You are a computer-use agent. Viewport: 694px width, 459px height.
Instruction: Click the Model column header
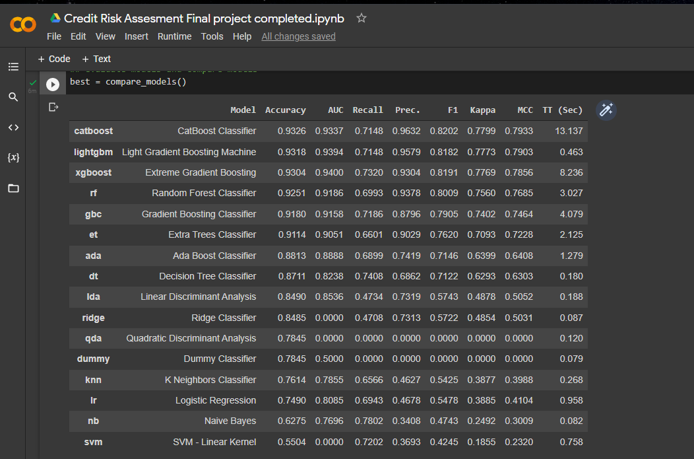pyautogui.click(x=243, y=110)
